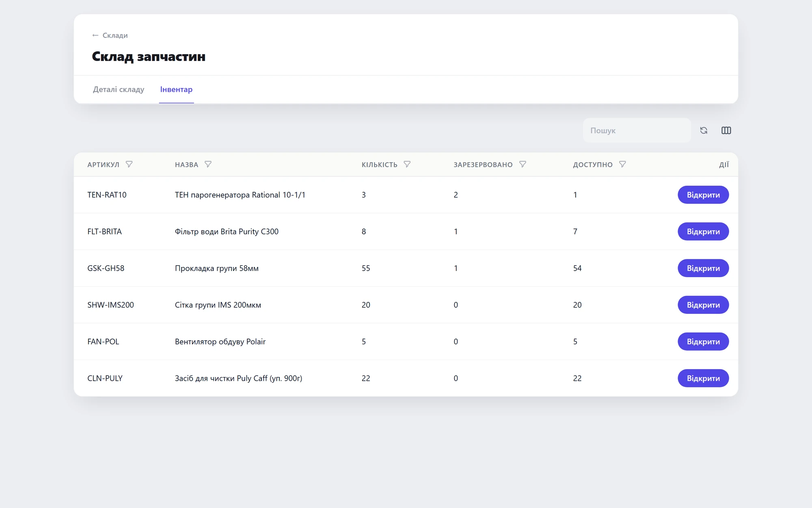Viewport: 812px width, 508px height.
Task: Go back via Склади arrow link
Action: coord(110,35)
